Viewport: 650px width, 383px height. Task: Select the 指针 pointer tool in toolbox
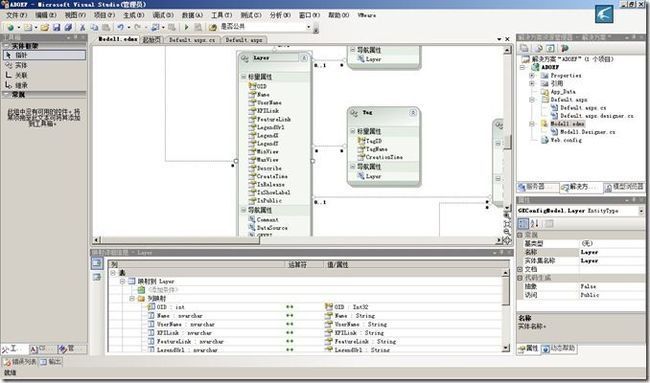coord(44,55)
